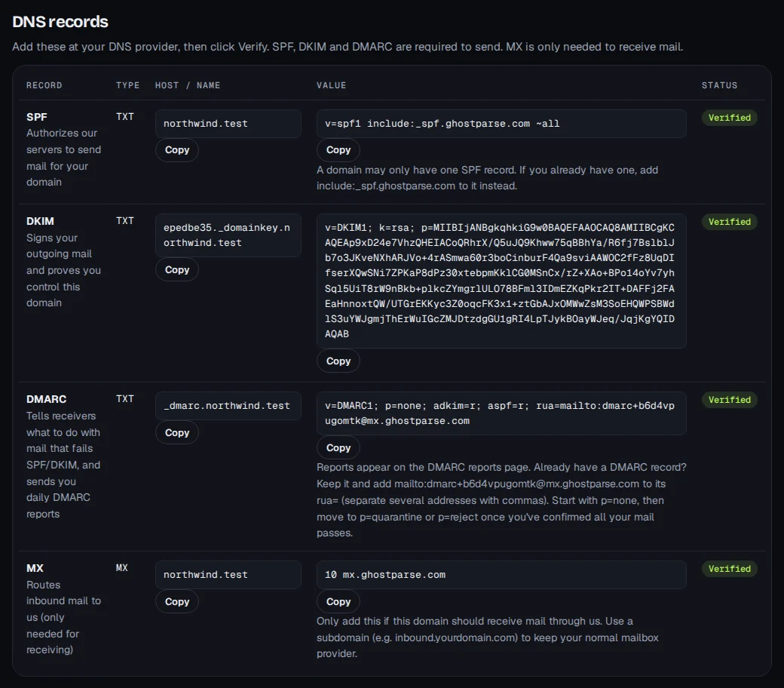Click the SPF row Verified badge
The image size is (784, 688).
point(730,118)
